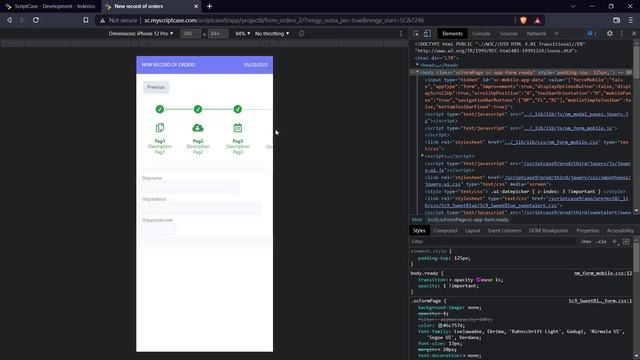Viewport: 640px width, 360px height.
Task: Expand the collapsed script element node
Action: tap(422, 156)
